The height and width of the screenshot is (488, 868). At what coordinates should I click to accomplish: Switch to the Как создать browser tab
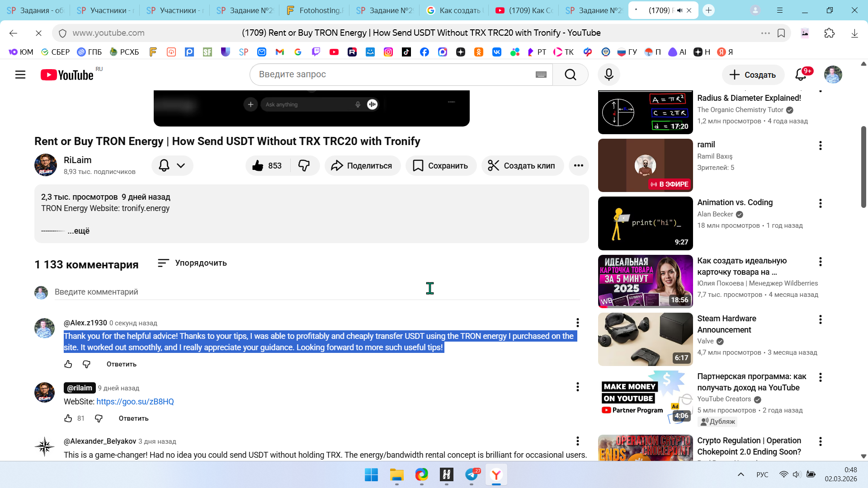click(x=455, y=10)
